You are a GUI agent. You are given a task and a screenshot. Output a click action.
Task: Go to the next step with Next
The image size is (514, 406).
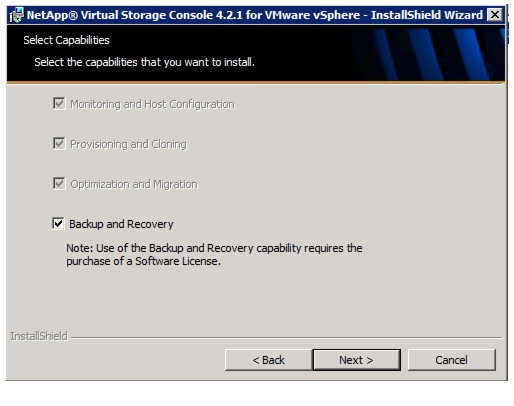tap(357, 360)
